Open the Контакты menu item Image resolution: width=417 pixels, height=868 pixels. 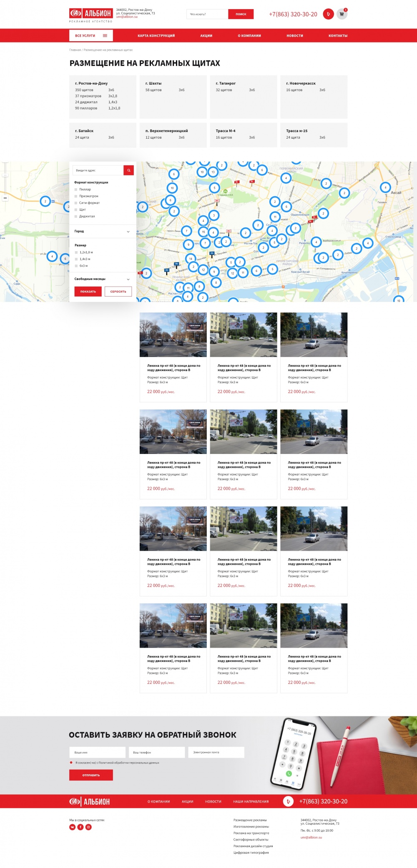(x=337, y=36)
